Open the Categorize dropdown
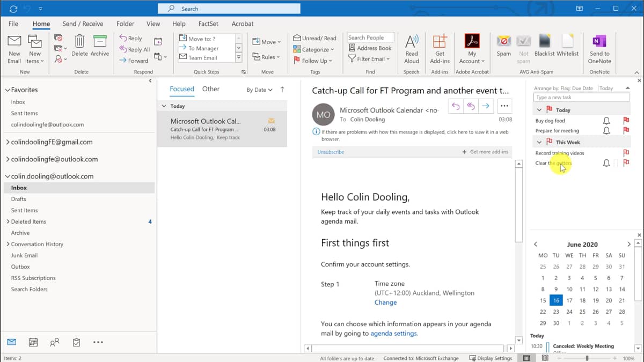Image resolution: width=644 pixels, height=362 pixels. click(313, 49)
